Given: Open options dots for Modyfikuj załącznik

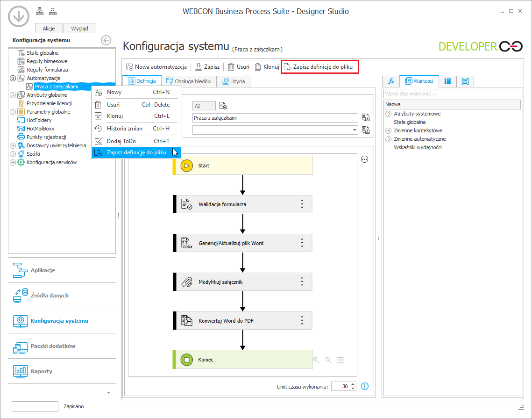Looking at the screenshot, I should (302, 282).
